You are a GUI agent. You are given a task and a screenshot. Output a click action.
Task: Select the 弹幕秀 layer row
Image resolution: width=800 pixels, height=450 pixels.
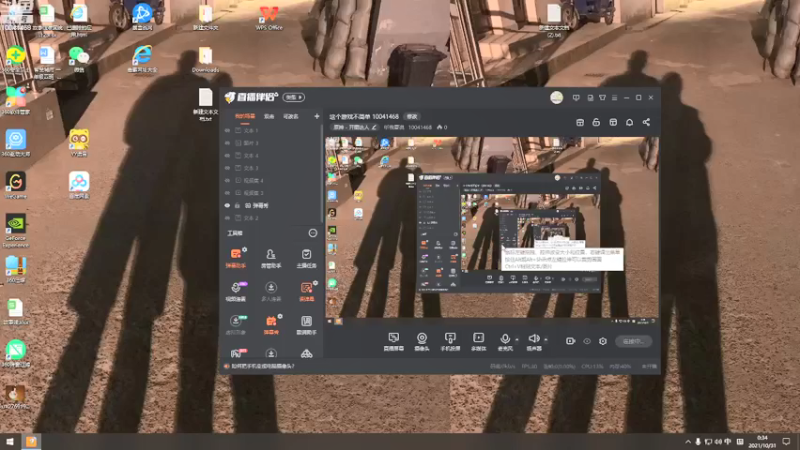click(272, 206)
